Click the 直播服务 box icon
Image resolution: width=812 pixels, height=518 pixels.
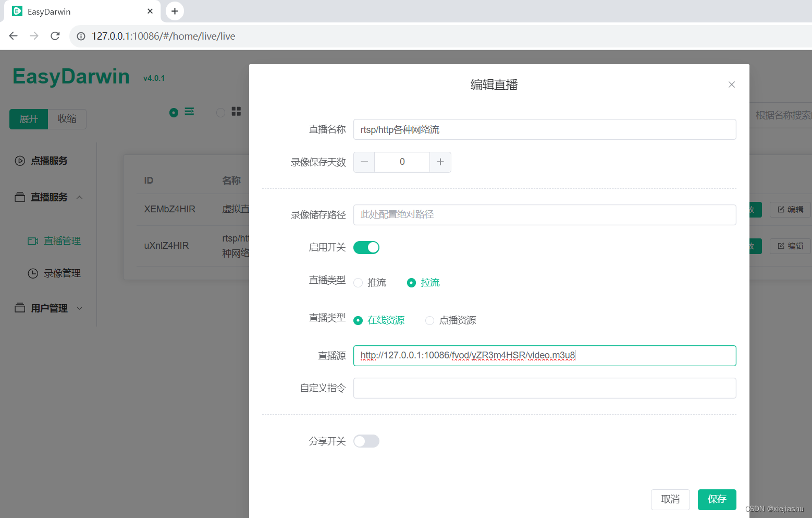coord(20,197)
